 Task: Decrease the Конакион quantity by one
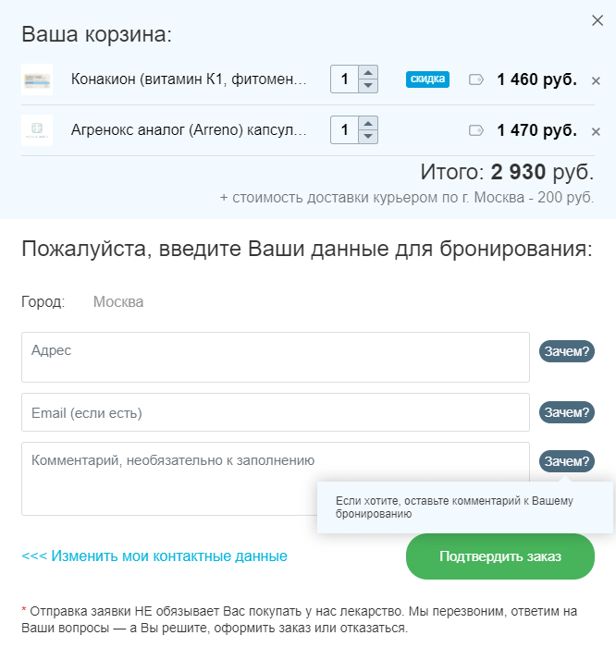368,86
